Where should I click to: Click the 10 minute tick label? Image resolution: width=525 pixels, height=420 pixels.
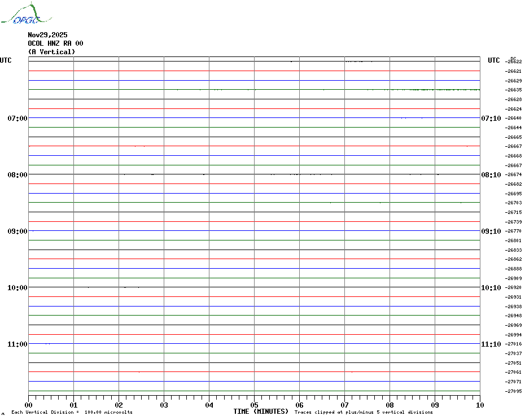click(x=480, y=405)
